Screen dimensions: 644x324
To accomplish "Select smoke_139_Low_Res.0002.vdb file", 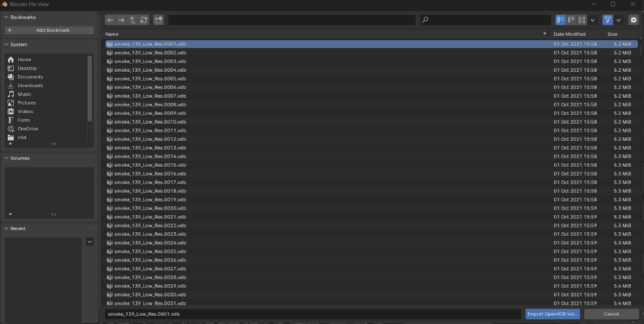I will tap(371, 52).
